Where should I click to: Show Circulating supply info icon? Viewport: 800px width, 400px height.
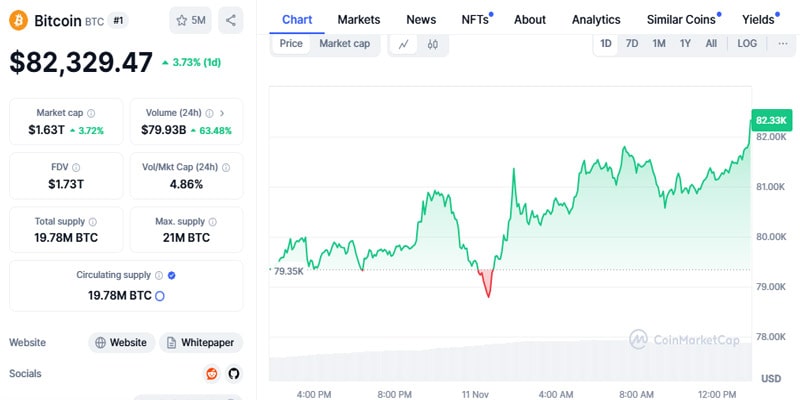pyautogui.click(x=159, y=276)
